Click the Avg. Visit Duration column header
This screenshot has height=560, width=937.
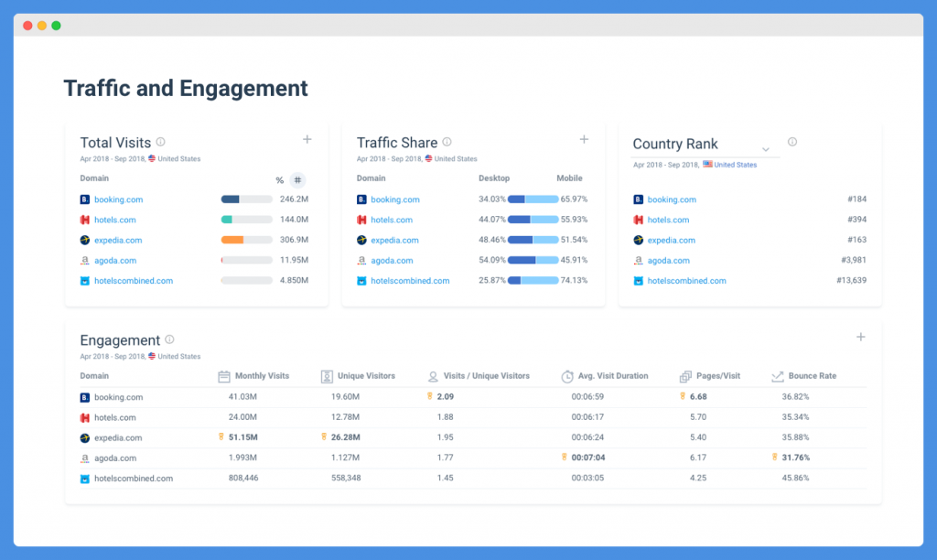(613, 376)
